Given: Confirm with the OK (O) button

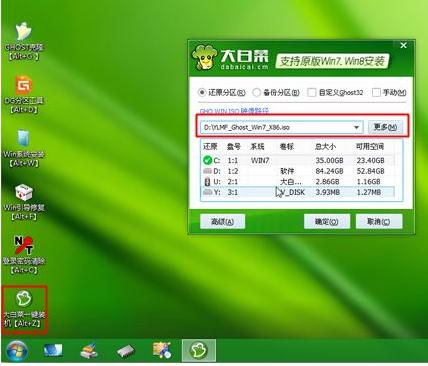Looking at the screenshot, I should [x=327, y=221].
